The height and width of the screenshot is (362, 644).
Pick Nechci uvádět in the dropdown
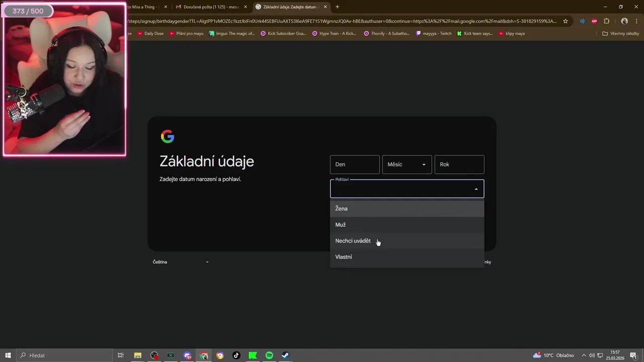click(407, 241)
